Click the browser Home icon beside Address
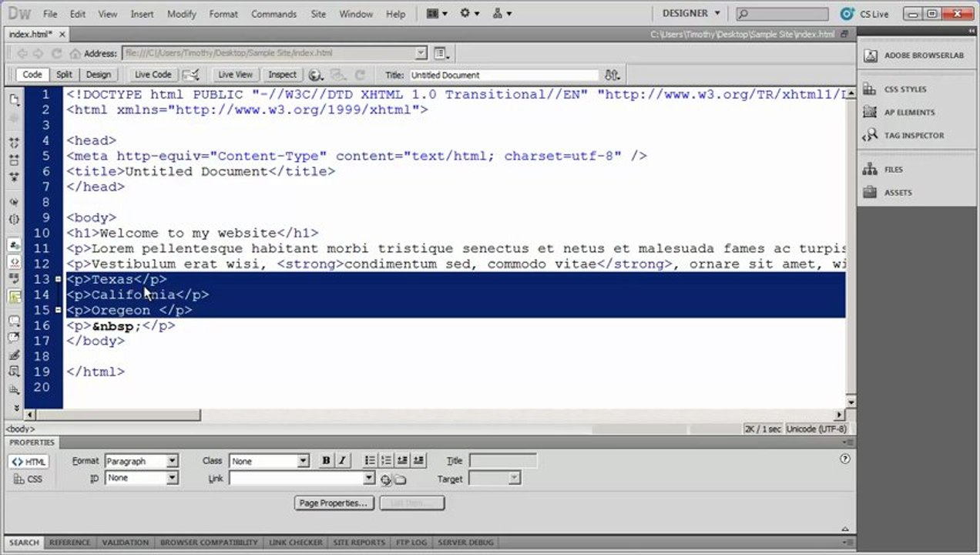This screenshot has height=555, width=980. [x=75, y=53]
